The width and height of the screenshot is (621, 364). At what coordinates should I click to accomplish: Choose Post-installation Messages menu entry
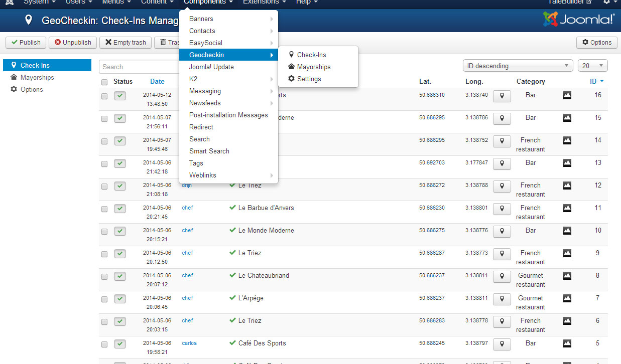228,115
